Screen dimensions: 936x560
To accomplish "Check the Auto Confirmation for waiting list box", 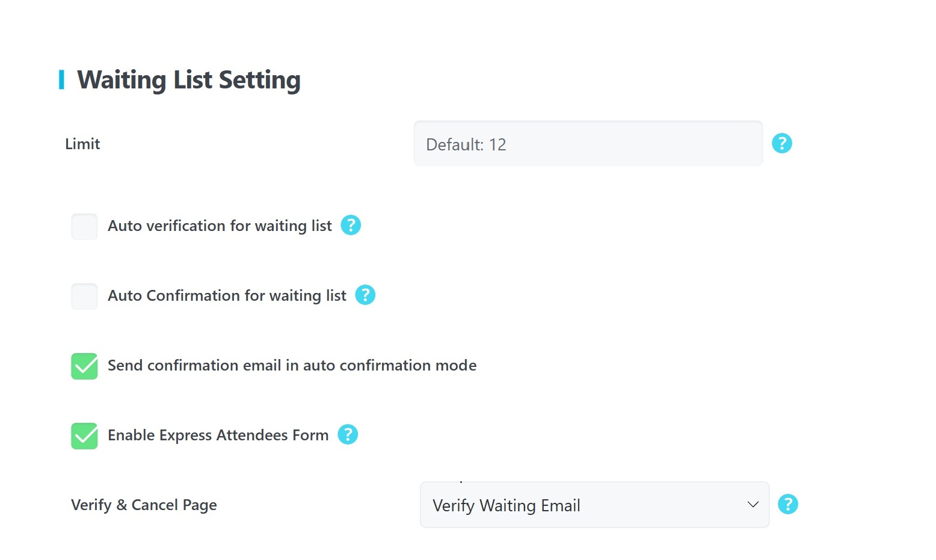I will 84,296.
